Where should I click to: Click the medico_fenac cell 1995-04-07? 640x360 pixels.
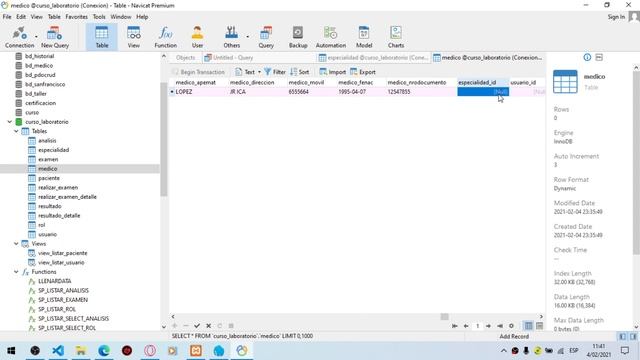361,92
